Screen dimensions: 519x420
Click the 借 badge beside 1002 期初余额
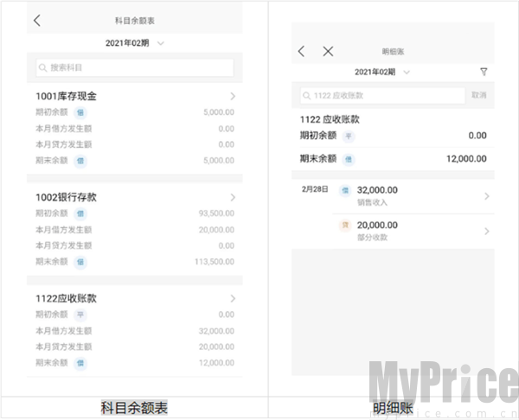click(80, 214)
